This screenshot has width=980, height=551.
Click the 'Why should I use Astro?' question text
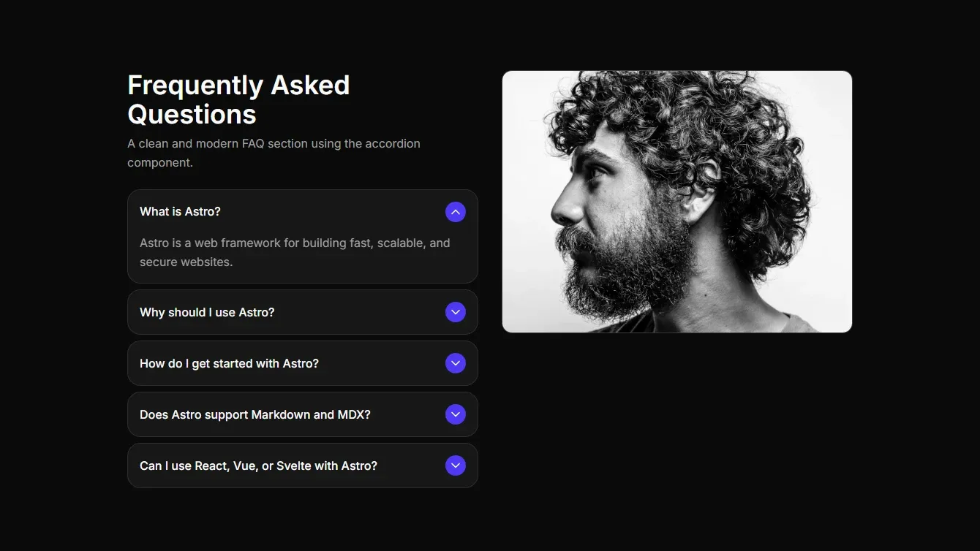pos(207,312)
